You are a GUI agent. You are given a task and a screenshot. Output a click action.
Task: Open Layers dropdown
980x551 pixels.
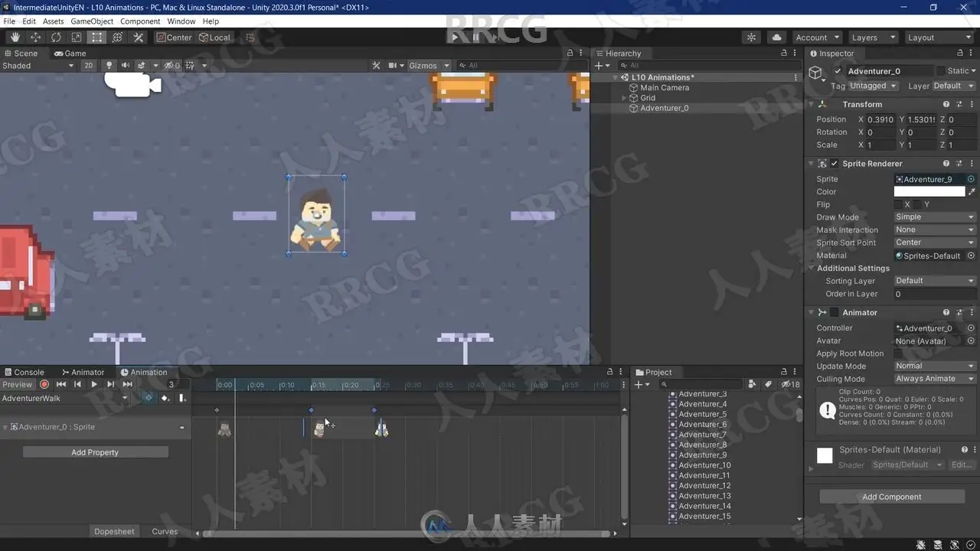[x=872, y=37]
